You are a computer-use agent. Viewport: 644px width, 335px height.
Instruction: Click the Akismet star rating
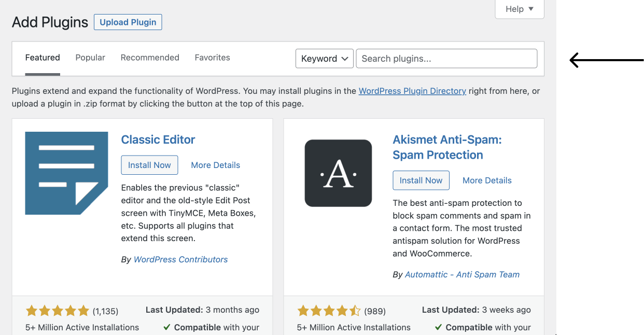pos(329,311)
